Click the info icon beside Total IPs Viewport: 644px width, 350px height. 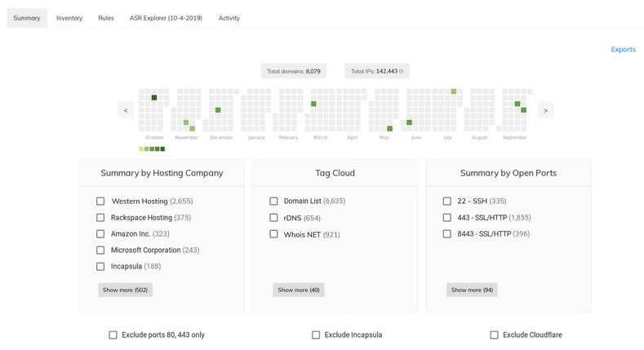pyautogui.click(x=402, y=72)
